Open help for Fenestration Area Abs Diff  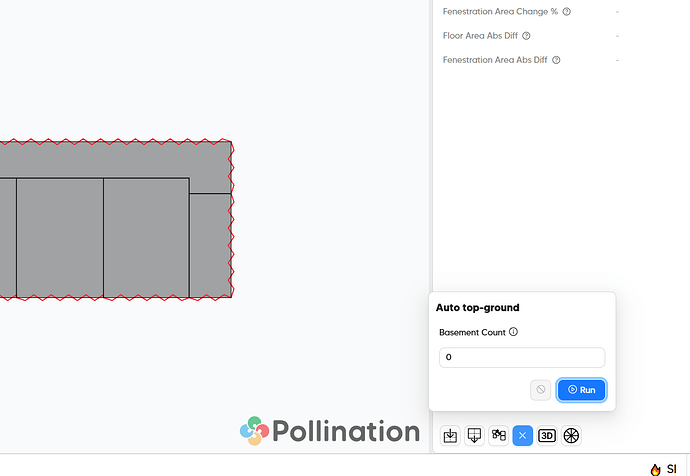tap(556, 60)
